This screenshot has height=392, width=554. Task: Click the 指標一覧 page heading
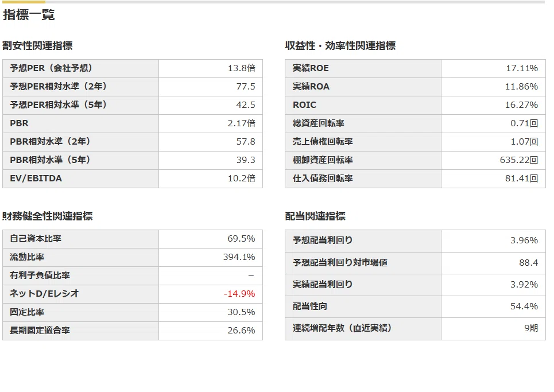(x=29, y=15)
